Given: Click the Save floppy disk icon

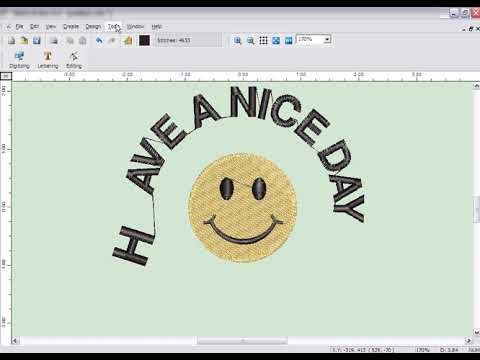Looking at the screenshot, I should 37,41.
